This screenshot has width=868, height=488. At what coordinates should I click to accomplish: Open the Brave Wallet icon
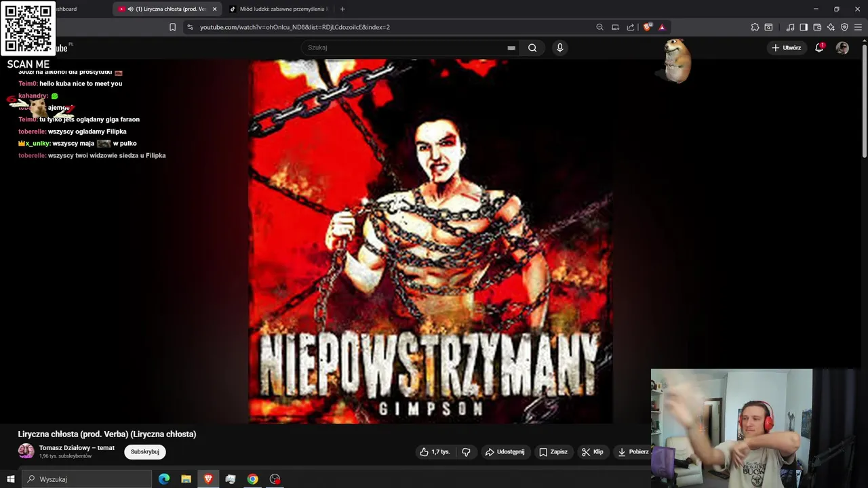[x=817, y=27]
